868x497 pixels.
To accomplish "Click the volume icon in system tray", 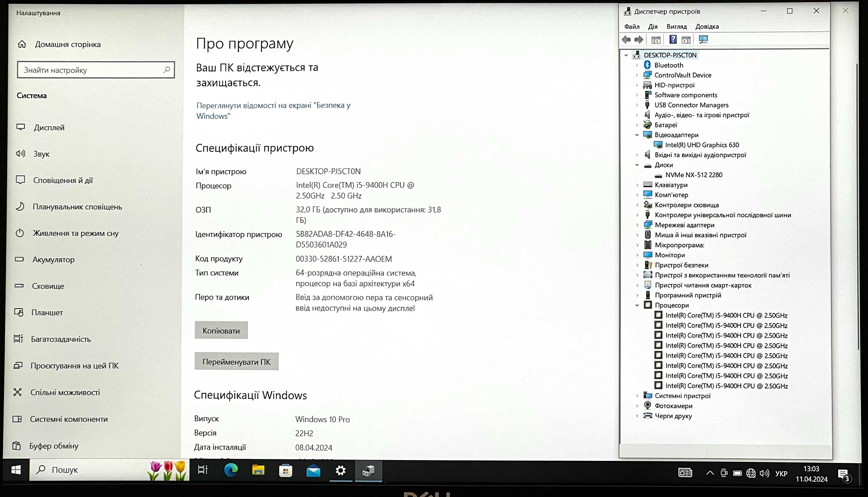I will tap(765, 473).
